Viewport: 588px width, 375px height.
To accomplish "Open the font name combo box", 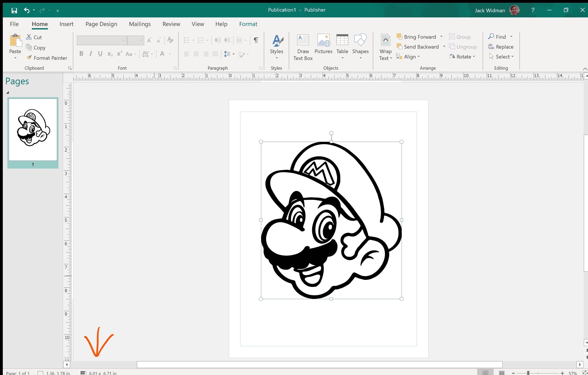I will 102,40.
